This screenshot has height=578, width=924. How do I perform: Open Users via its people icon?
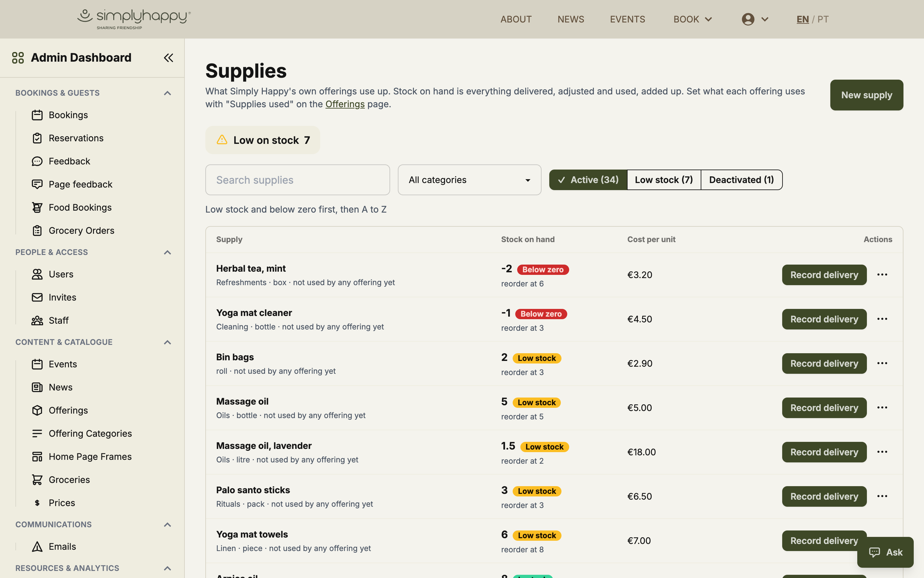click(x=37, y=274)
